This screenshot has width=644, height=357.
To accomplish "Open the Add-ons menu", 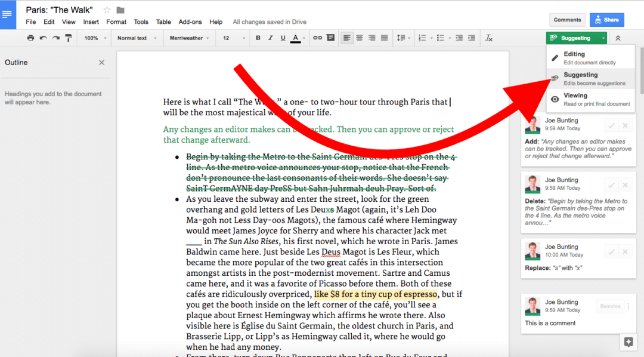I will (190, 21).
